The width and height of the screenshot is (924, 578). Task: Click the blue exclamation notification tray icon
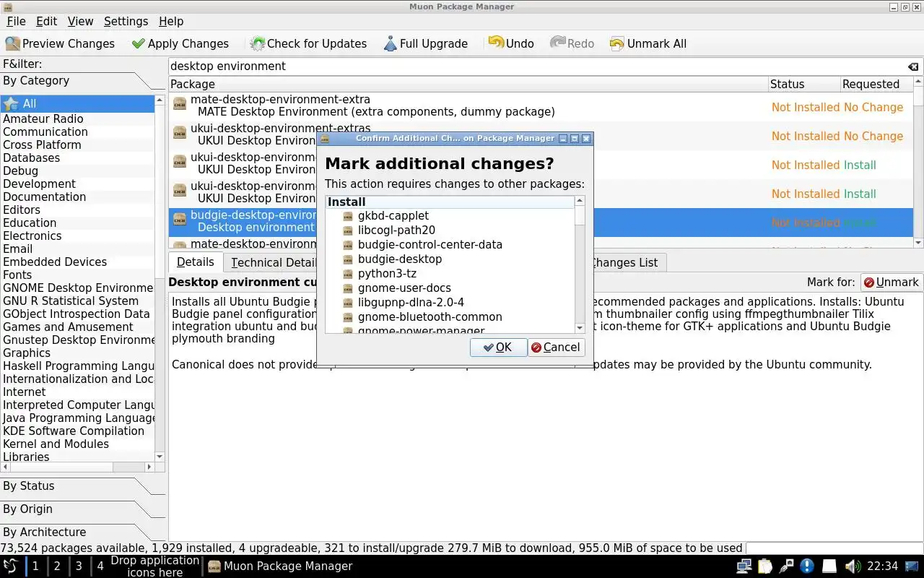point(808,566)
